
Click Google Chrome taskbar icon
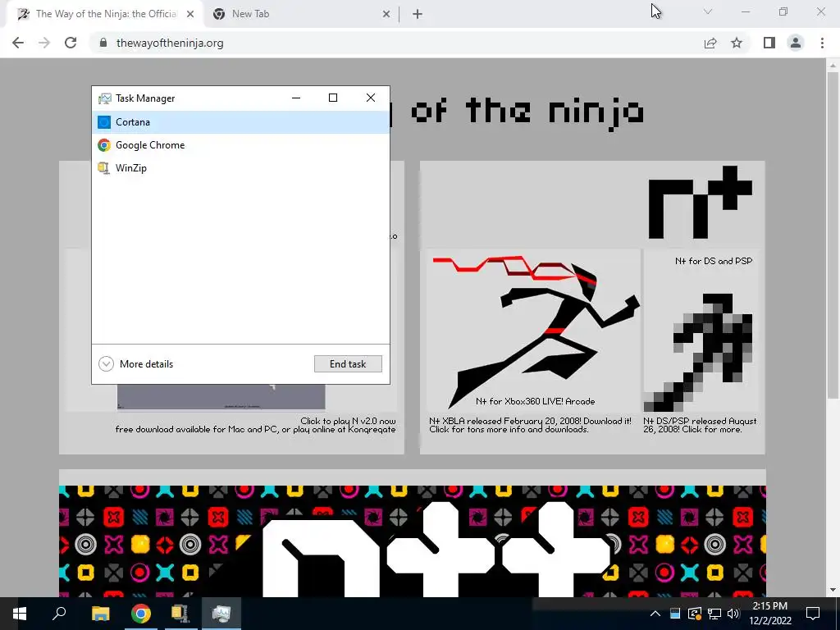(x=141, y=614)
